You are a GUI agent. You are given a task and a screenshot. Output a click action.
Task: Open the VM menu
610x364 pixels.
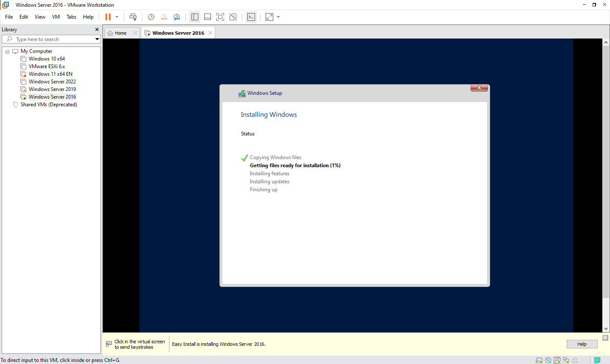56,17
